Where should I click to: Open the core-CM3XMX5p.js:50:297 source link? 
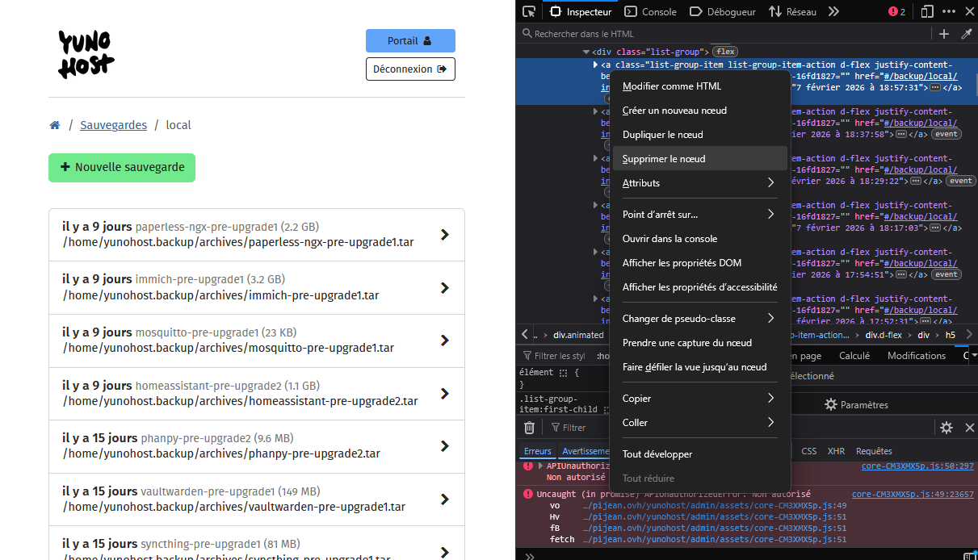point(917,466)
